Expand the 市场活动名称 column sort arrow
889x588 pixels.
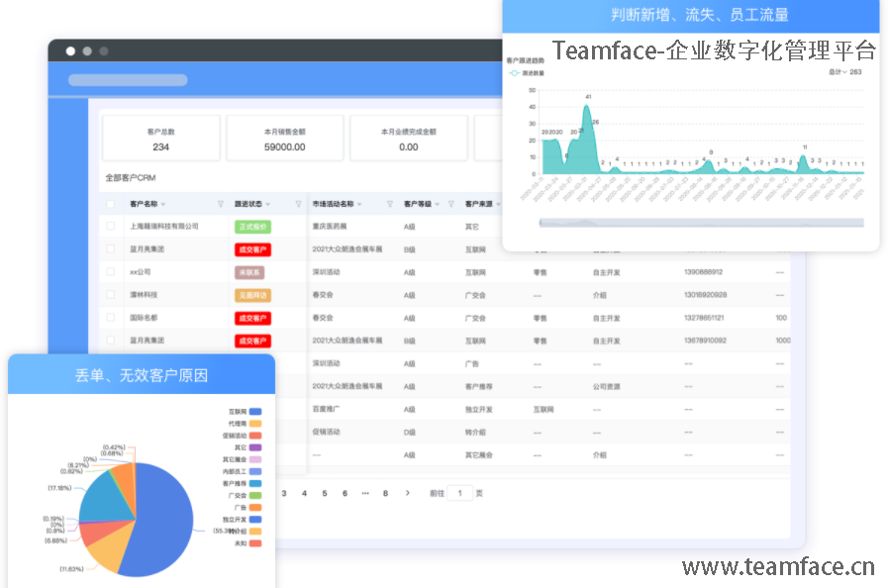[x=359, y=204]
